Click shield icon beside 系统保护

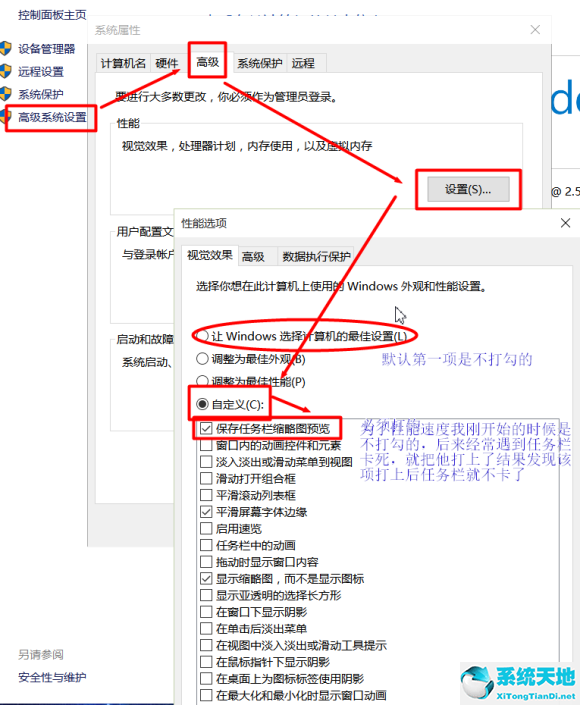pos(6,94)
